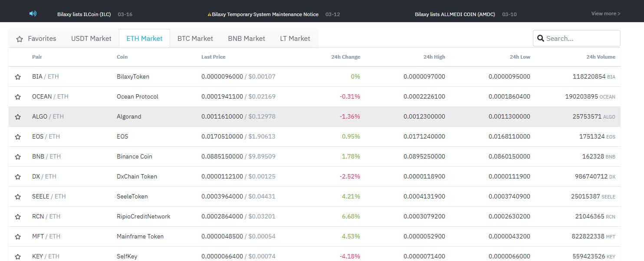
Task: Click the SeeleToken coin name
Action: 132,196
